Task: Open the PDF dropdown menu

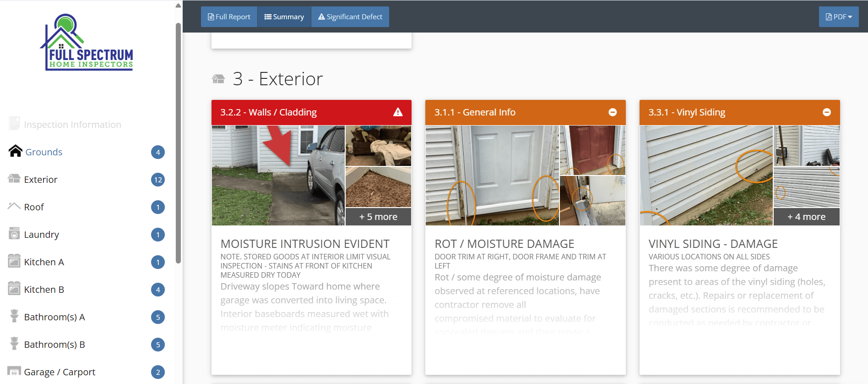Action: pyautogui.click(x=839, y=16)
